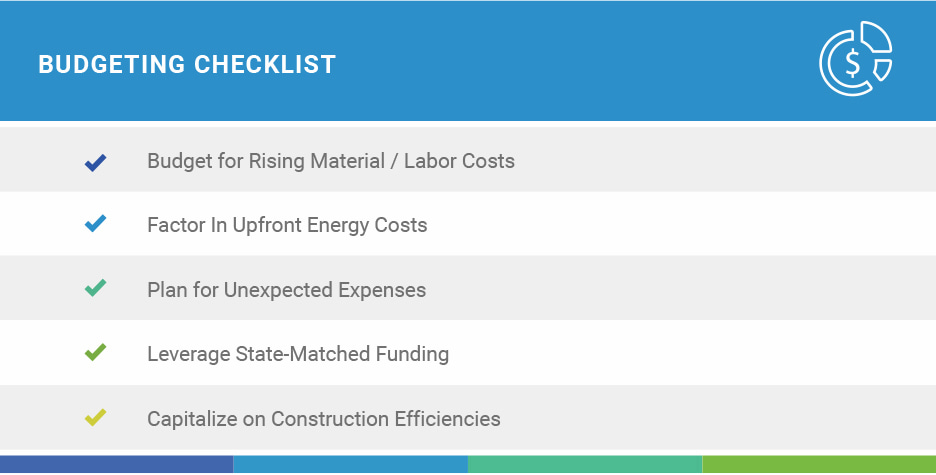Click the light blue checkmark beside Upfront Energy Costs

[x=96, y=223]
